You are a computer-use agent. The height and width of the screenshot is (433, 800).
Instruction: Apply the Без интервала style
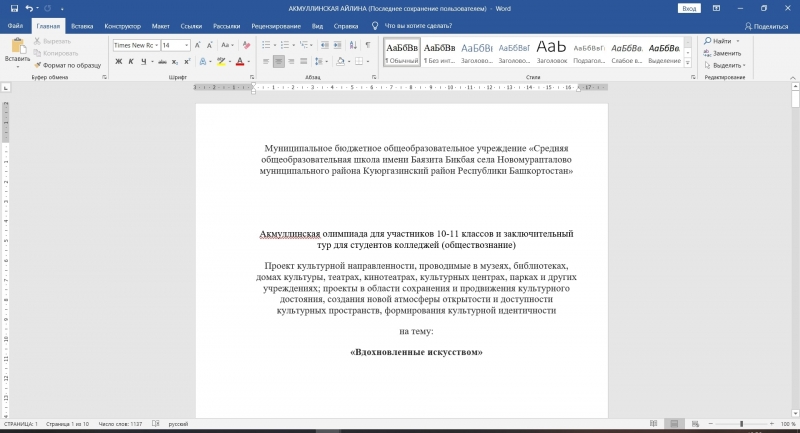439,52
